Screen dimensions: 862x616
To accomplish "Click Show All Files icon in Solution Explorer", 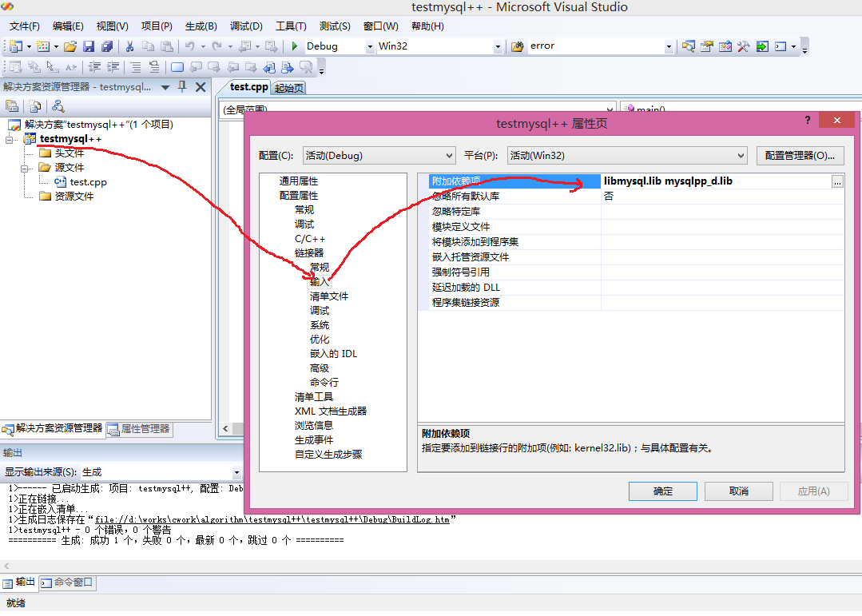I will pos(34,106).
